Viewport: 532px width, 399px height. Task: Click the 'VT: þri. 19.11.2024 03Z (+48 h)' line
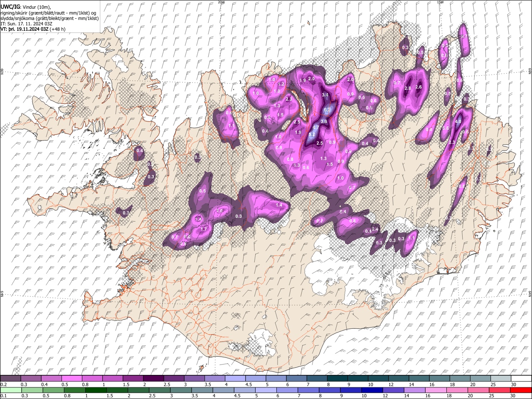33,29
